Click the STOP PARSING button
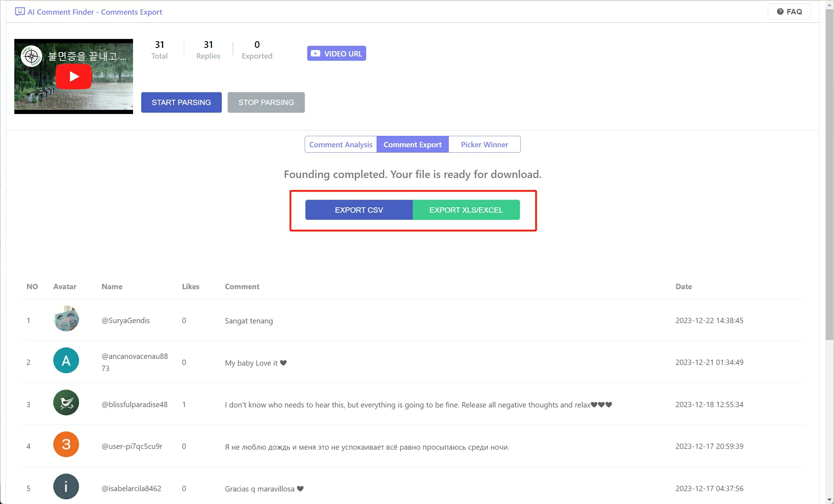 point(266,102)
